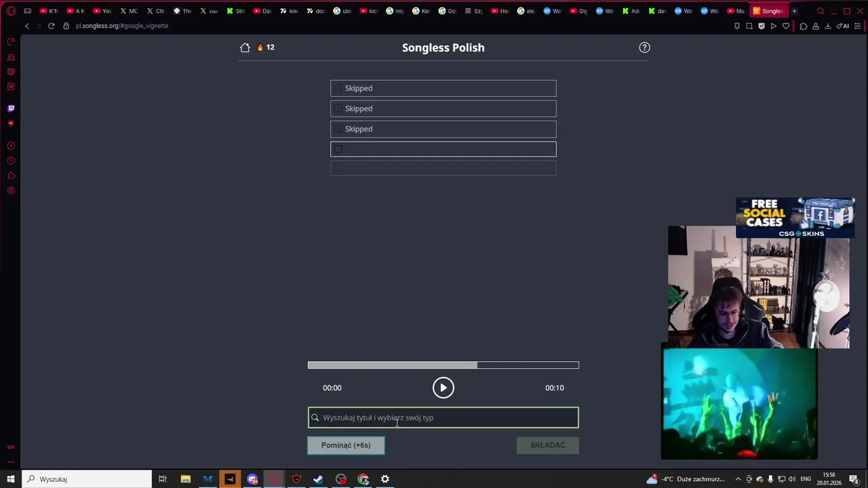Switch to the Songless tab
Image resolution: width=868 pixels, height=488 pixels.
pyautogui.click(x=768, y=11)
